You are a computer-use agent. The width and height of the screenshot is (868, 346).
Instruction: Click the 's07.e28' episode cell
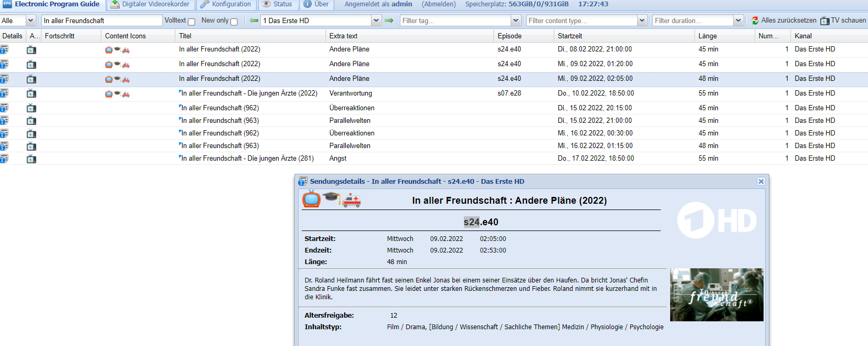tap(509, 93)
